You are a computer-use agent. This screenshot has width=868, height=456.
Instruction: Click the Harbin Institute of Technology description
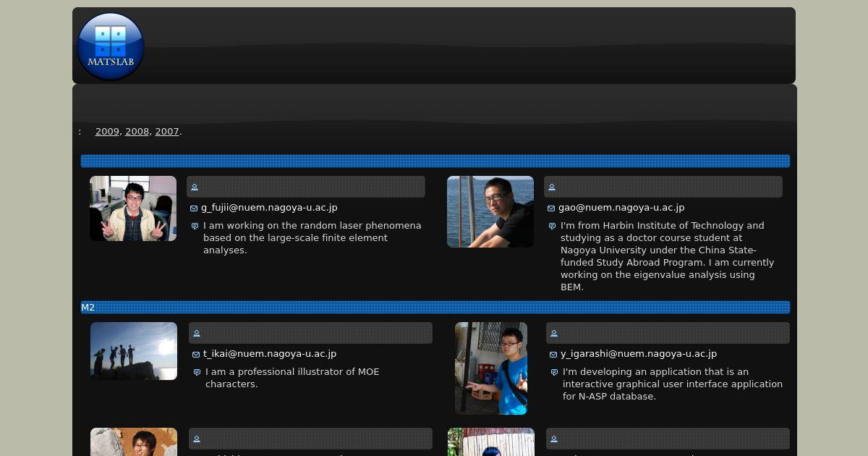coord(667,256)
